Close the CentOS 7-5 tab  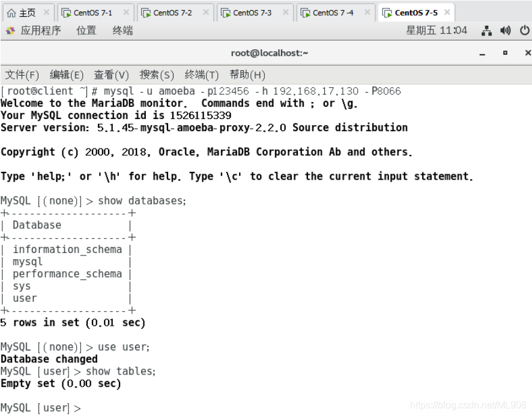pos(447,13)
